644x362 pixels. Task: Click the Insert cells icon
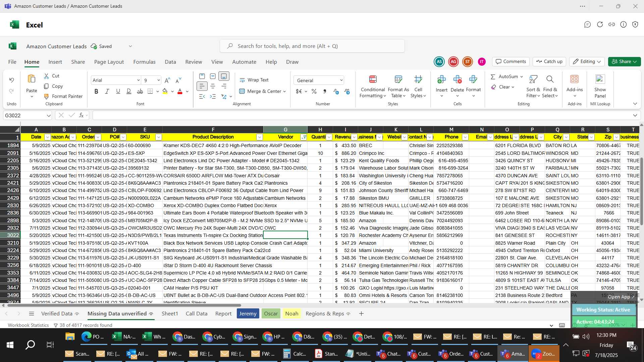441,79
